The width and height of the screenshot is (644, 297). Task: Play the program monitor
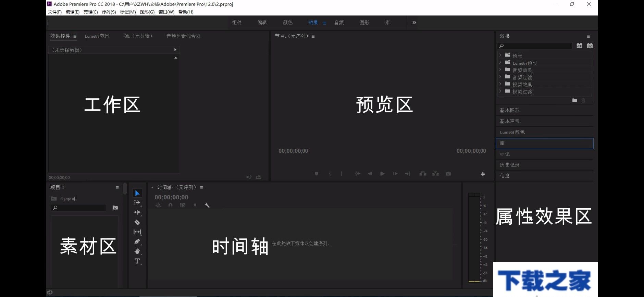click(x=382, y=174)
